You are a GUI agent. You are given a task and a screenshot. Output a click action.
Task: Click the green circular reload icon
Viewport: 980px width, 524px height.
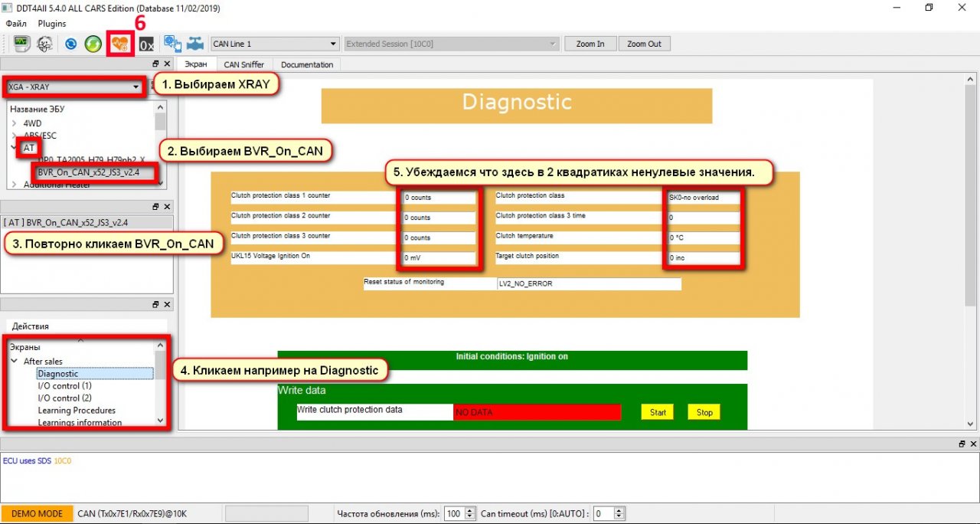(x=93, y=44)
